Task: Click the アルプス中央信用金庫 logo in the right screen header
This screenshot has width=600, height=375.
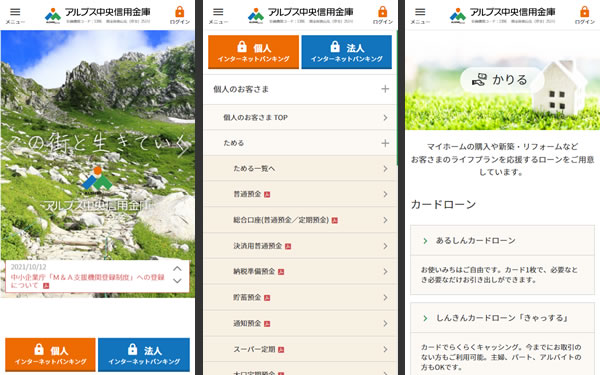Action: pos(502,15)
